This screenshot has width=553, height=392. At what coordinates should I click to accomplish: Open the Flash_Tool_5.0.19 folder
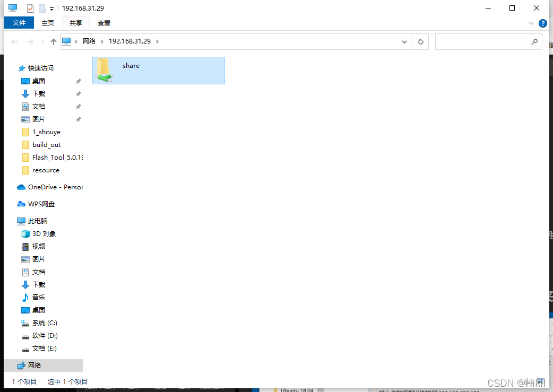[57, 157]
